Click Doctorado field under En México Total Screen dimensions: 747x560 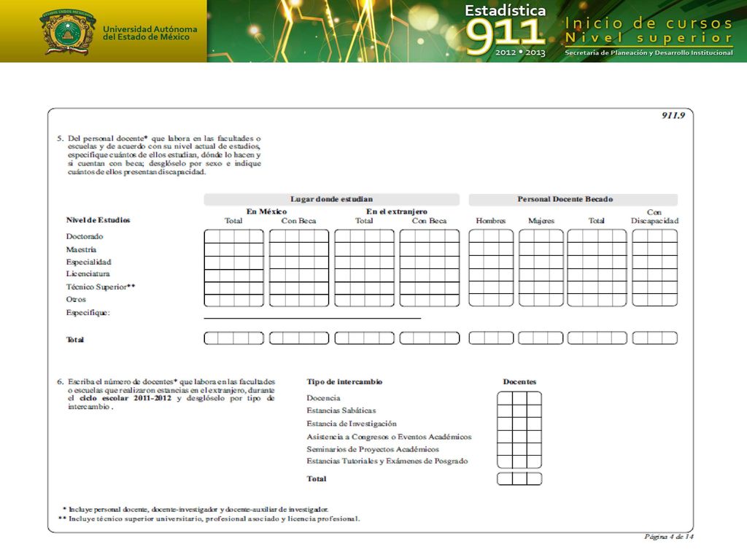coord(233,236)
